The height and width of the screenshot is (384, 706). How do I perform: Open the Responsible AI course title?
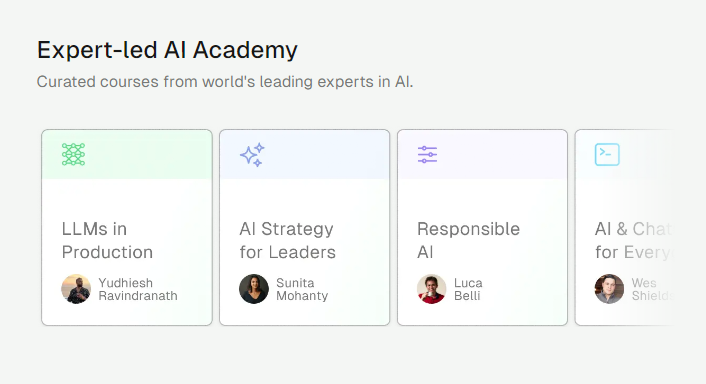pos(468,240)
